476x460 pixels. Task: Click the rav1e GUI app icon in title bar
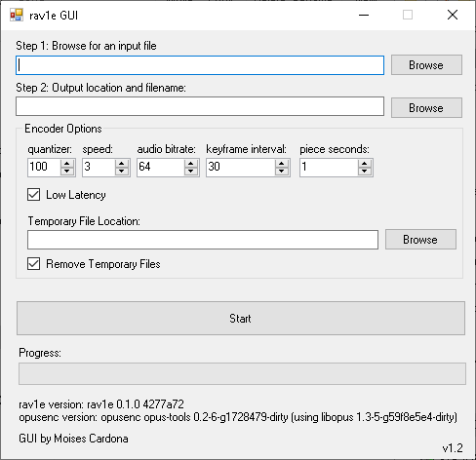point(17,16)
